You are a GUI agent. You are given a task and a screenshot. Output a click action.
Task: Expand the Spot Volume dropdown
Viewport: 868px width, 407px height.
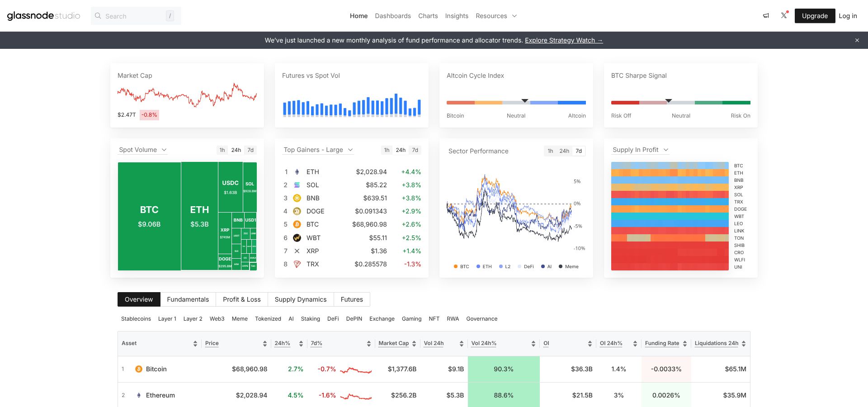point(142,150)
